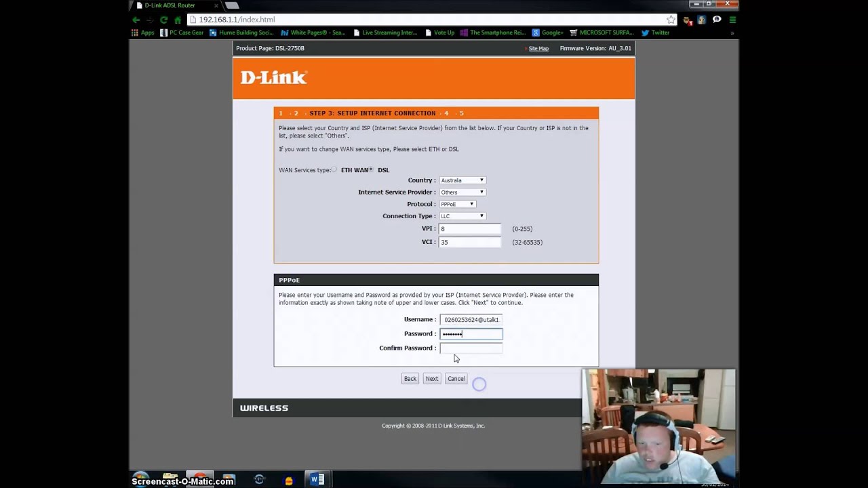The height and width of the screenshot is (488, 868).
Task: Open Live Streaming bookmark
Action: (384, 33)
